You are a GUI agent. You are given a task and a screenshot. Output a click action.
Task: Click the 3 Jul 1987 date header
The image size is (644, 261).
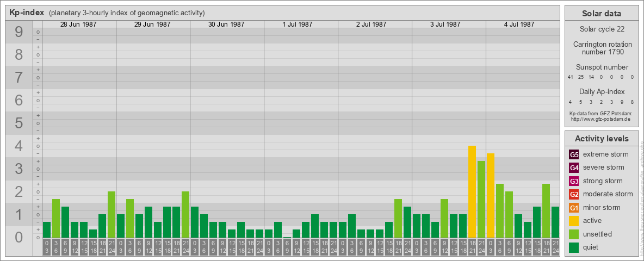445,24
